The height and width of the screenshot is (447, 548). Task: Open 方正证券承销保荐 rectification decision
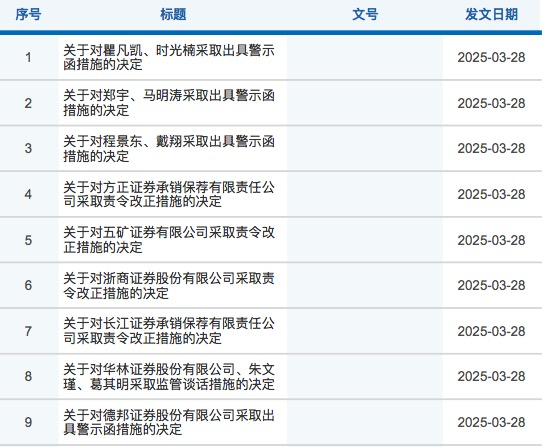[169, 195]
